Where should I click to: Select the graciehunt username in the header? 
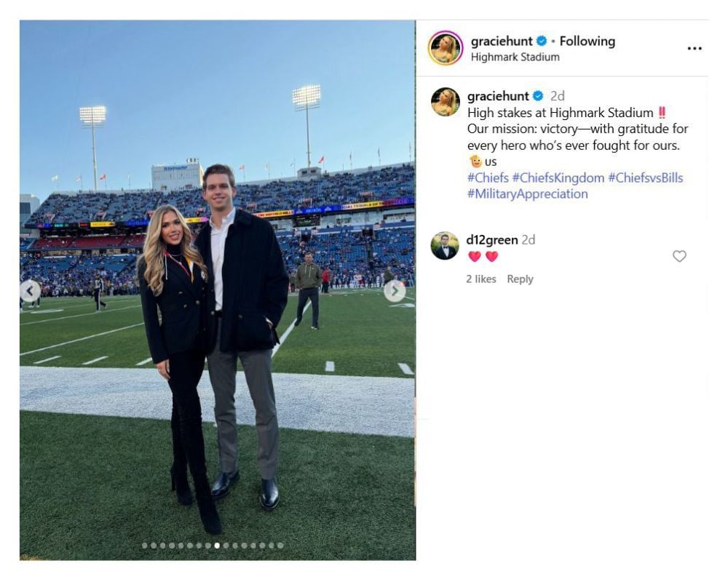[502, 41]
